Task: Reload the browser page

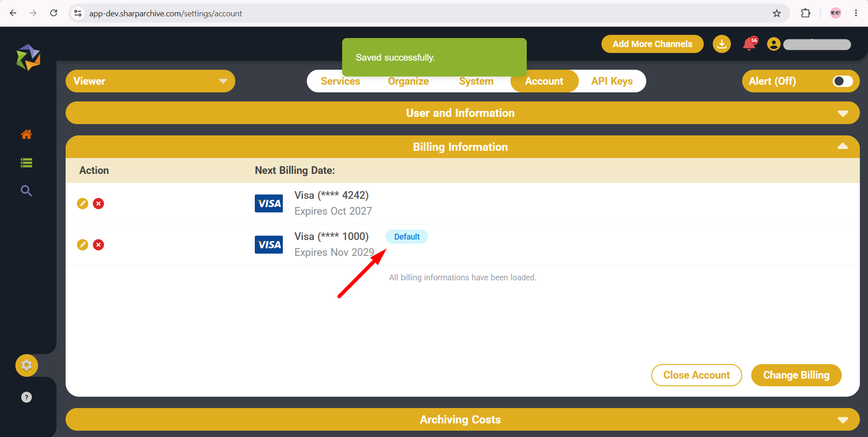Action: click(53, 13)
